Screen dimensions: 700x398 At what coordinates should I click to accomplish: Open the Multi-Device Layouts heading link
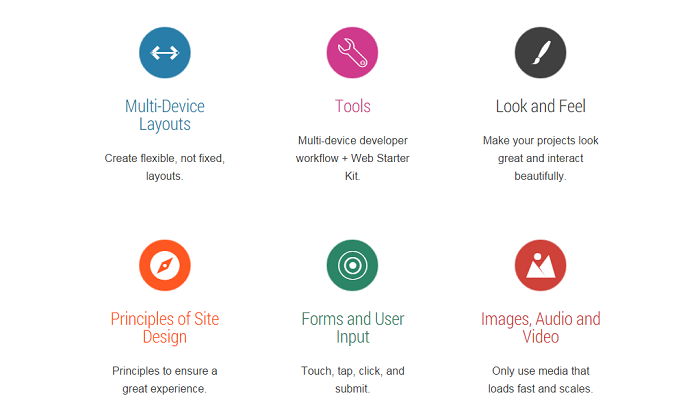165,115
